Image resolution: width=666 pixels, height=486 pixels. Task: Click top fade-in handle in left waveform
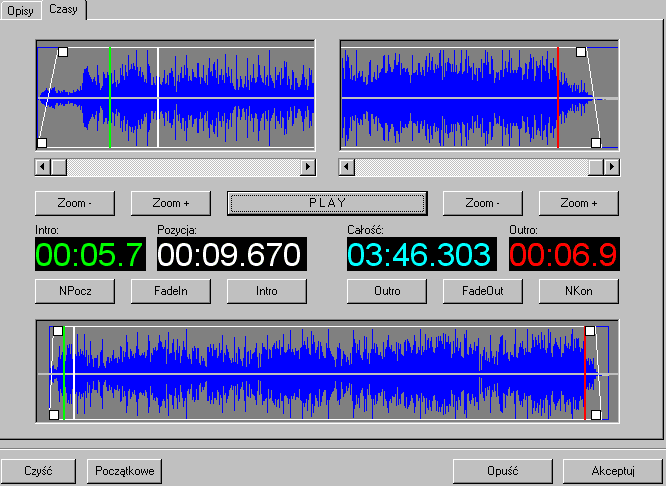63,52
